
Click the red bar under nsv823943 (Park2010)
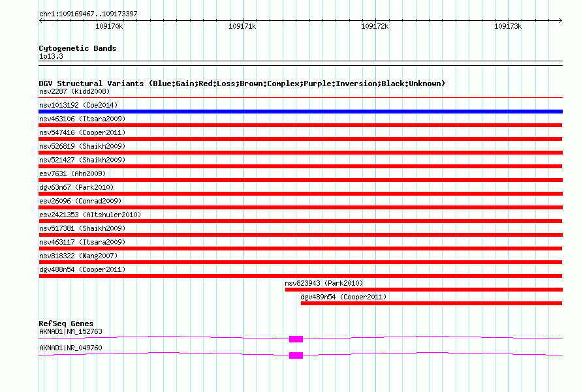click(x=423, y=290)
